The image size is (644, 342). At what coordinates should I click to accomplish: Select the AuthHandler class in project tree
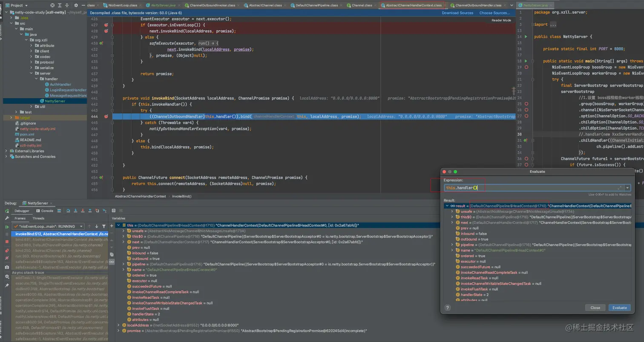click(60, 84)
